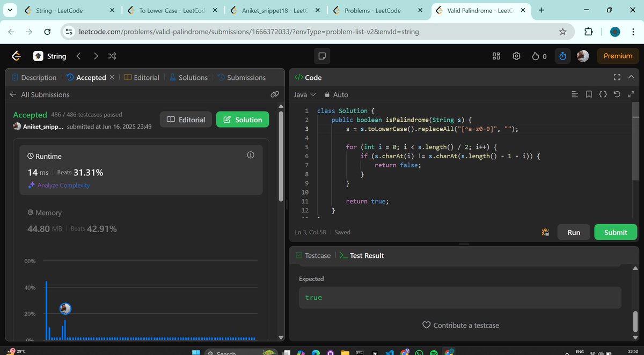Click the green Solution button
644x355 pixels.
pos(243,120)
